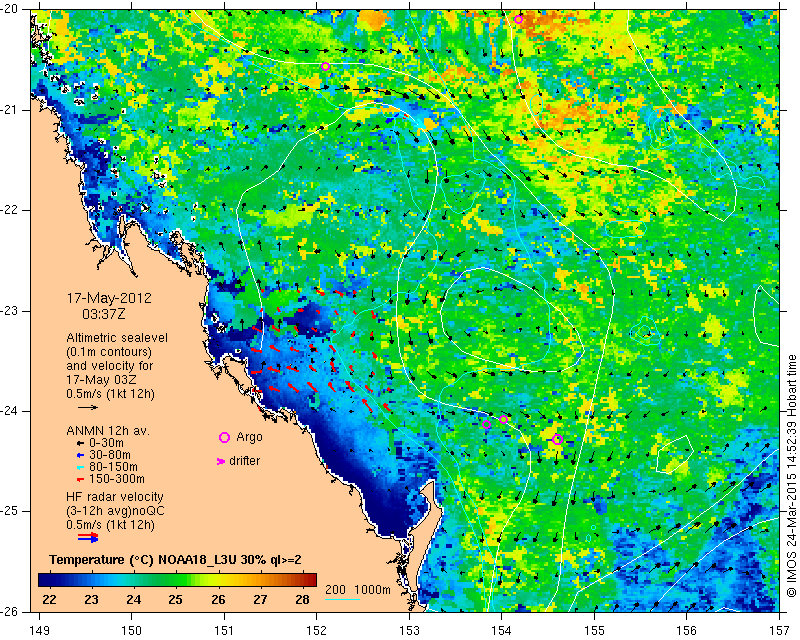Click the black 0-30m legend arrow
800x640 pixels.
[x=80, y=444]
